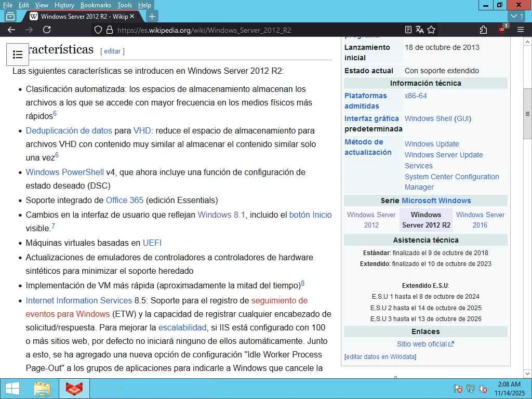Follow the Windows 8.1 link

coord(221,215)
